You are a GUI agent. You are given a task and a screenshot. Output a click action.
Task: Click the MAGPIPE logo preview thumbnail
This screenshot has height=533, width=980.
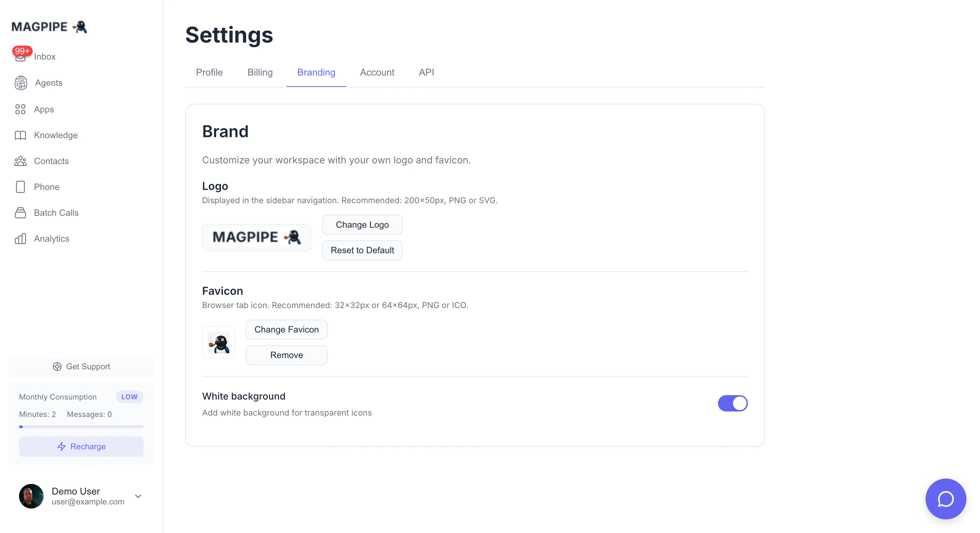pos(257,237)
